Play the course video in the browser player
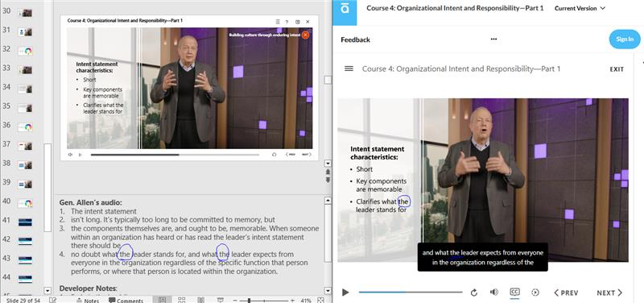This screenshot has height=303, width=644. point(345,293)
